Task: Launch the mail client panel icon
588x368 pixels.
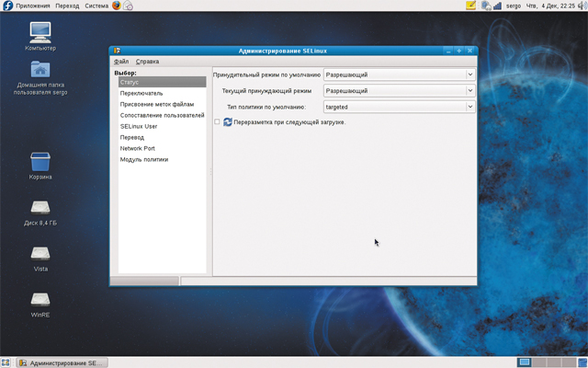Action: (129, 6)
